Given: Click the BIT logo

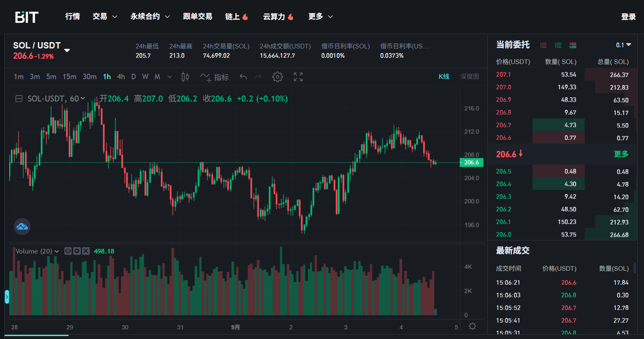Looking at the screenshot, I should click(27, 17).
